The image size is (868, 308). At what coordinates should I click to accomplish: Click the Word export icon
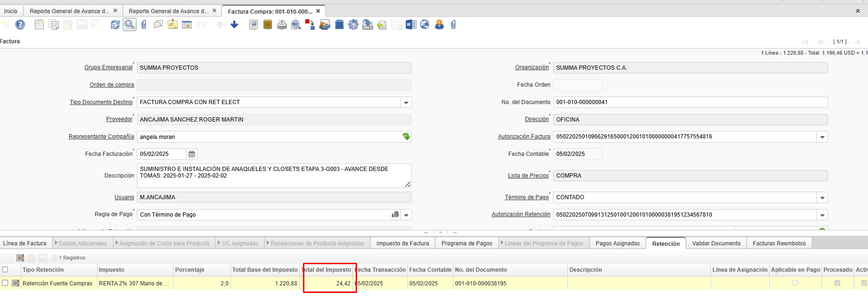pos(411,24)
